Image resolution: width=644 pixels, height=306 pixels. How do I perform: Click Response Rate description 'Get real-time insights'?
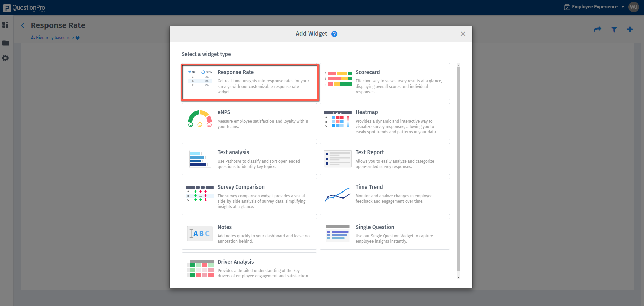(263, 87)
